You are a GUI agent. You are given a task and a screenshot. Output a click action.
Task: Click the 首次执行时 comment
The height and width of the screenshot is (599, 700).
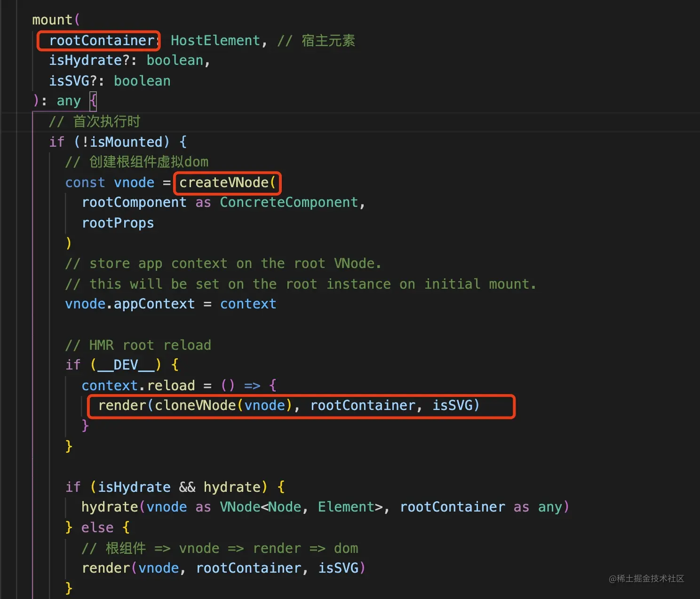tap(95, 122)
